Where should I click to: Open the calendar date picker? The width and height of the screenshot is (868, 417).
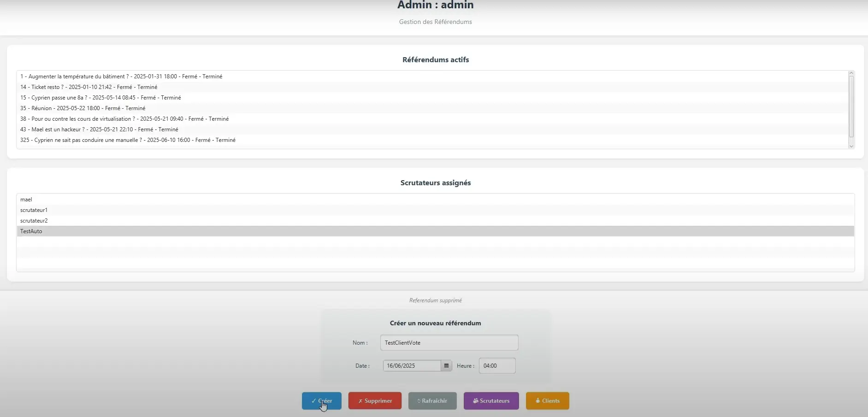(x=446, y=365)
